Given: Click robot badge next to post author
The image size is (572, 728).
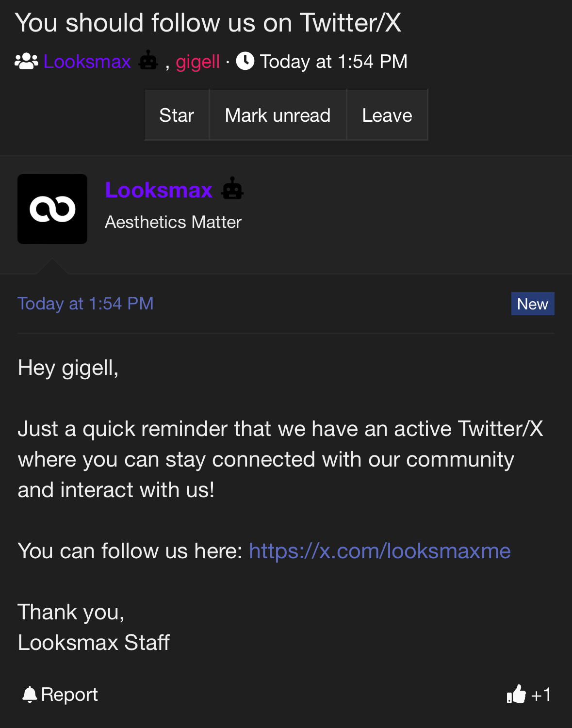Looking at the screenshot, I should [232, 189].
